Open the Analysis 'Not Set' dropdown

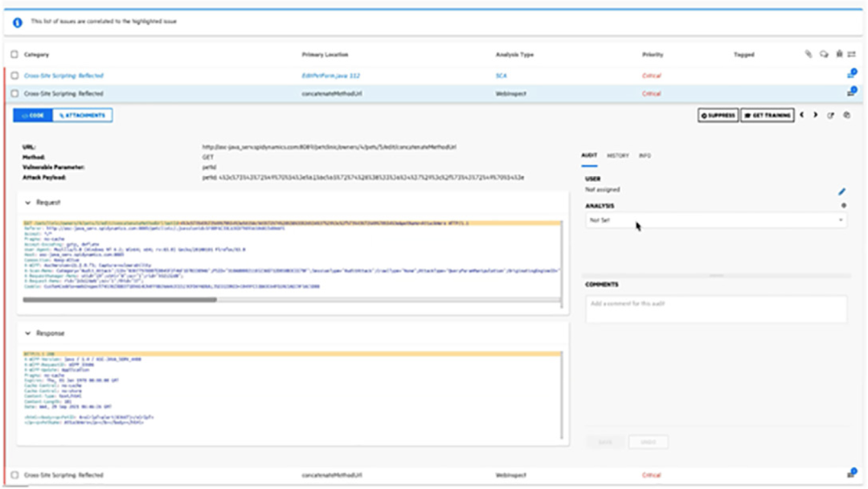click(x=716, y=220)
